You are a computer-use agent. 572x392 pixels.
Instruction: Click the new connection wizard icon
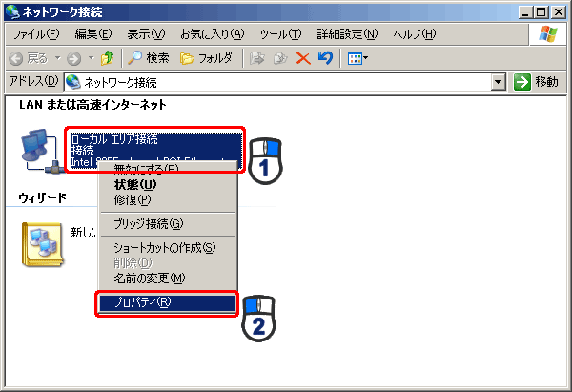click(x=43, y=244)
